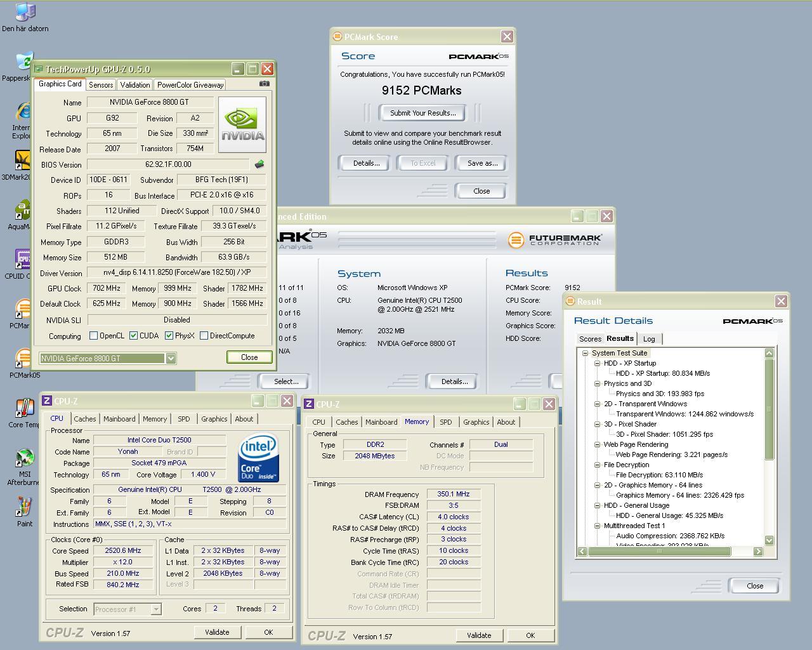Click the NVIDIA logo in GPU-Z
812x650 pixels.
242,124
